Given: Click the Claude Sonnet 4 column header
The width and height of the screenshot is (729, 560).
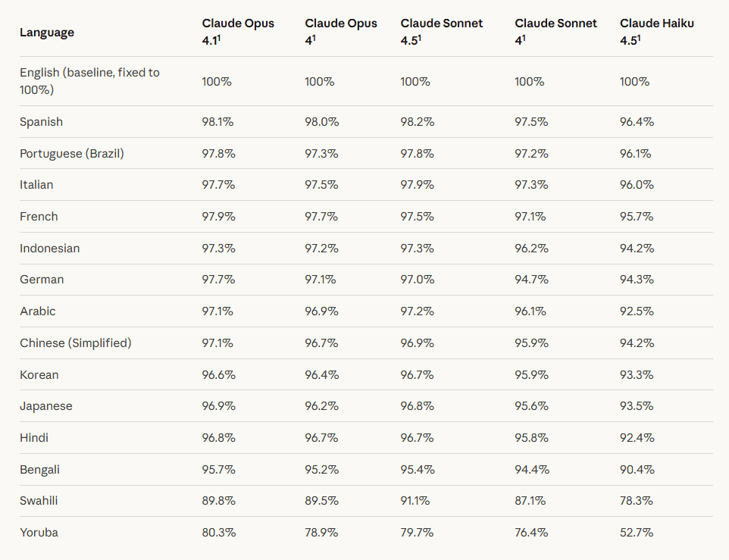Looking at the screenshot, I should pos(555,31).
